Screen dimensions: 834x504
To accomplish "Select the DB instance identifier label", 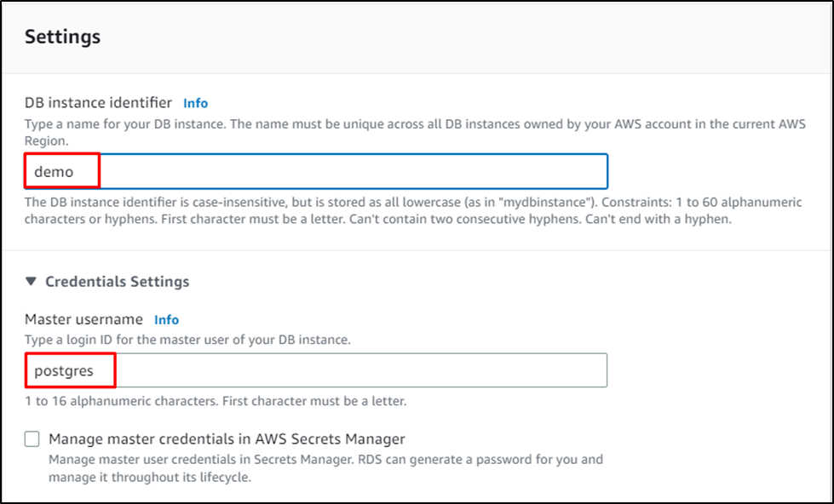I will 96,102.
